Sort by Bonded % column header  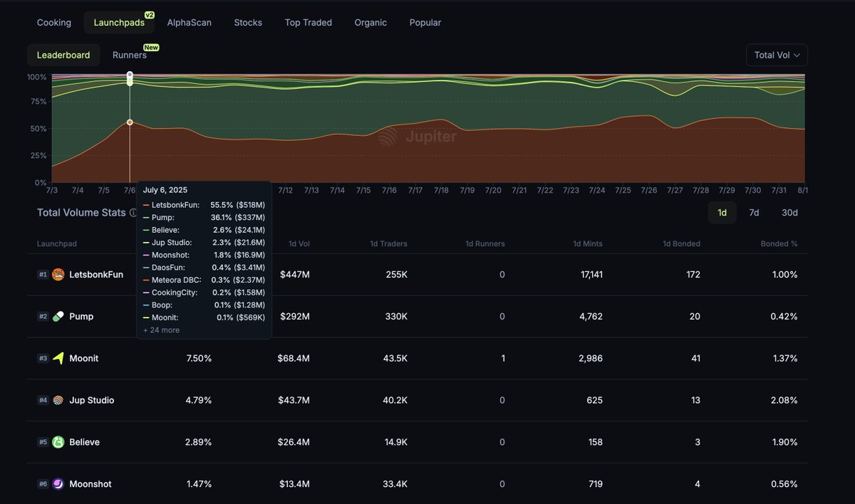[779, 243]
